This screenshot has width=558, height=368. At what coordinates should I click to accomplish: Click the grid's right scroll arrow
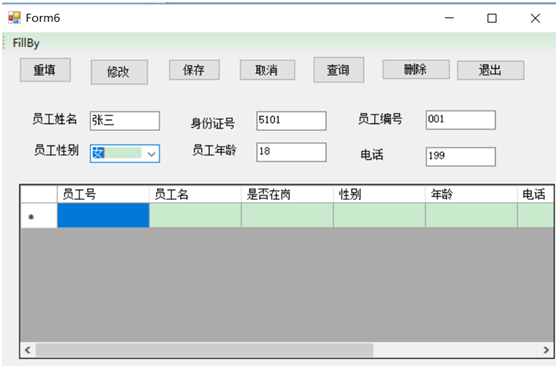pos(546,350)
